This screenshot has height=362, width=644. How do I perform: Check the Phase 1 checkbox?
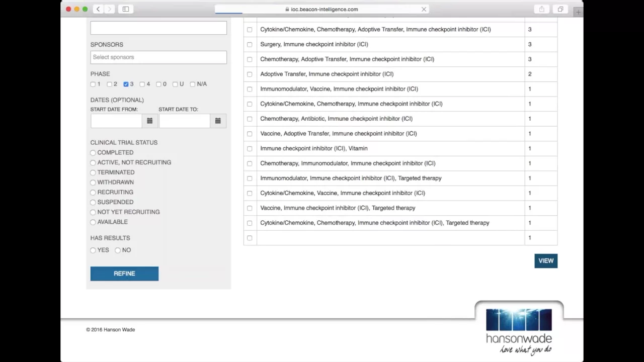[x=93, y=84]
